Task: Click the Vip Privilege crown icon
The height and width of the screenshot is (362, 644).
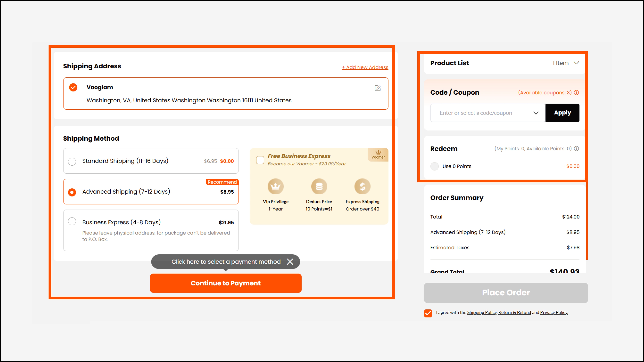Action: pos(275,186)
